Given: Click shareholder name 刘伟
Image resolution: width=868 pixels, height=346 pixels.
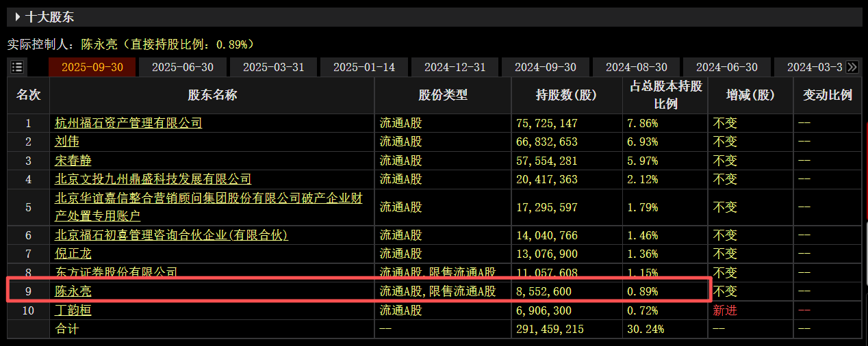Looking at the screenshot, I should [67, 142].
